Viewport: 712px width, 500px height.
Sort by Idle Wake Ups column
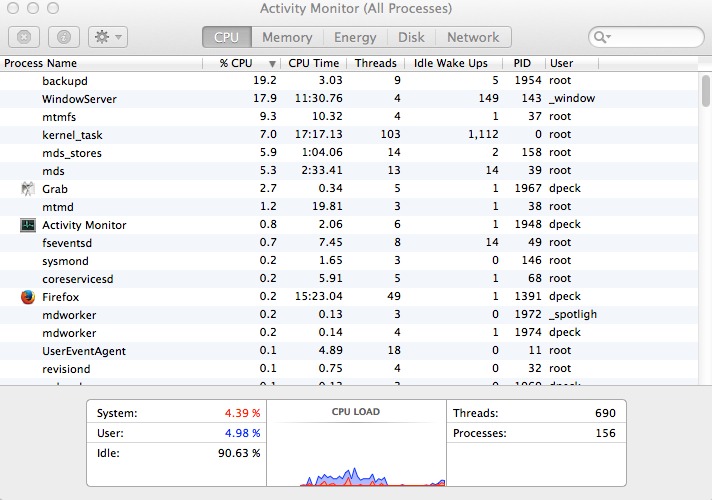(454, 63)
